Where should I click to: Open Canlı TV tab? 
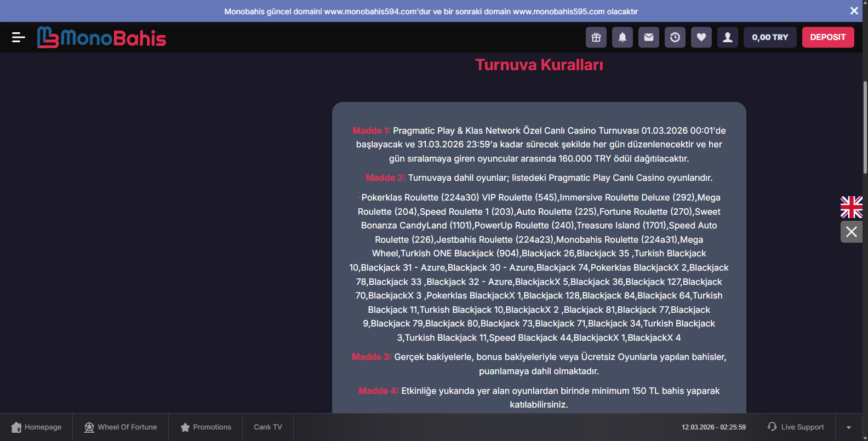[268, 427]
